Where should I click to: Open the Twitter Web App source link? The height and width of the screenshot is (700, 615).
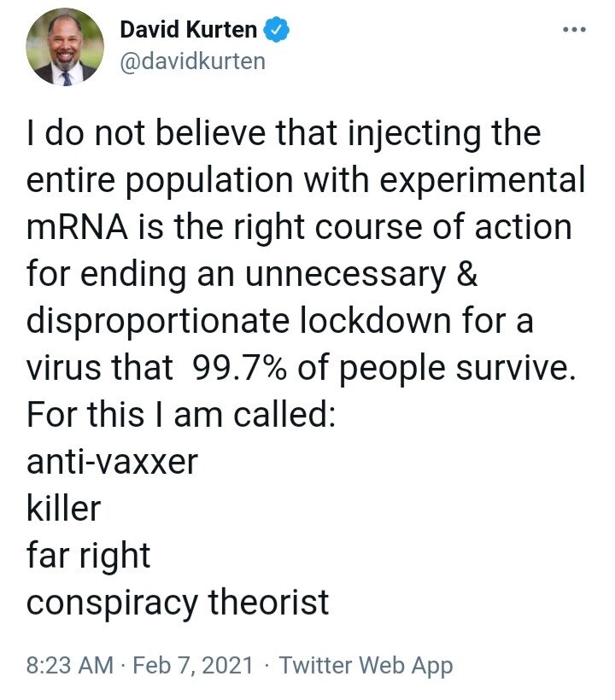(366, 665)
